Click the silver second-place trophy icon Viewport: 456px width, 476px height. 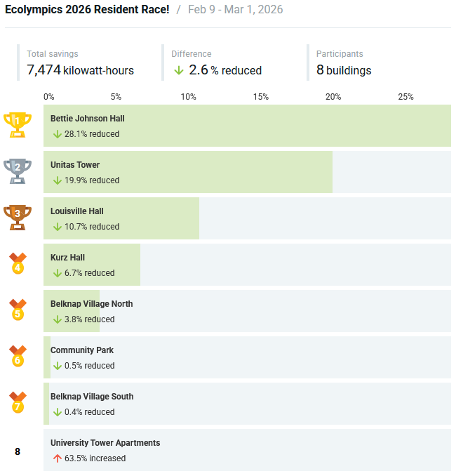pyautogui.click(x=18, y=171)
